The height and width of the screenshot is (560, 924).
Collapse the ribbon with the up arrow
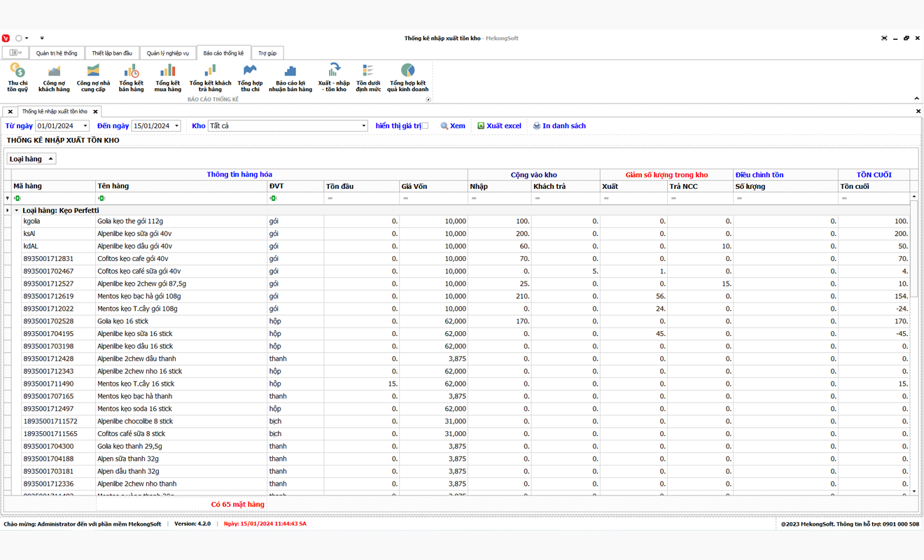click(x=916, y=99)
